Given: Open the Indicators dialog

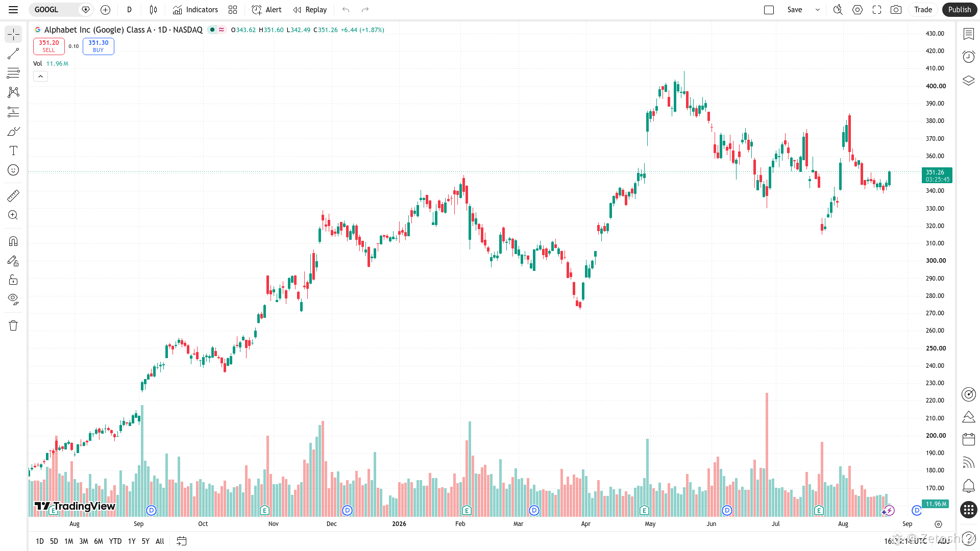Looking at the screenshot, I should [x=195, y=10].
